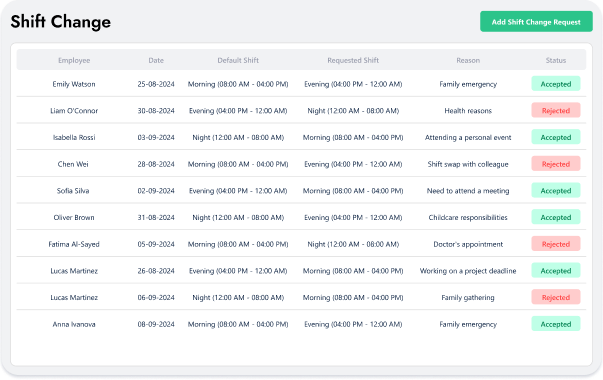
Task: Select employee Isabella Rossi
Action: [74, 137]
